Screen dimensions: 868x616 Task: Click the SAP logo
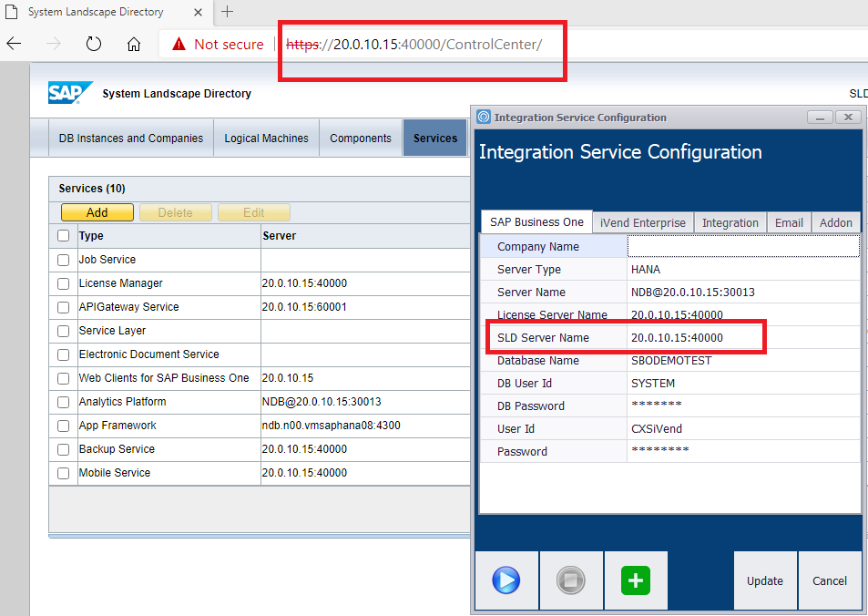[70, 93]
